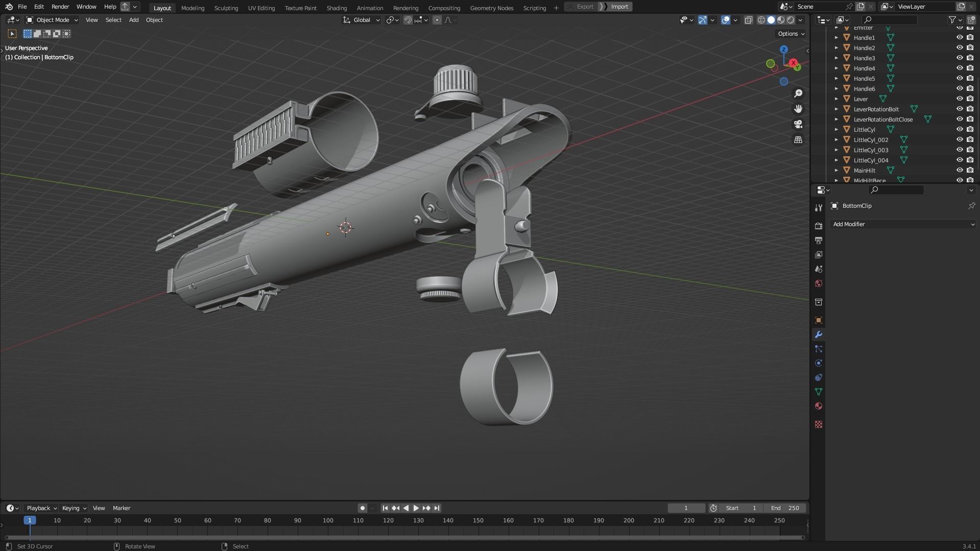Disable rendering for Handle3
The height and width of the screenshot is (551, 980).
(x=970, y=58)
